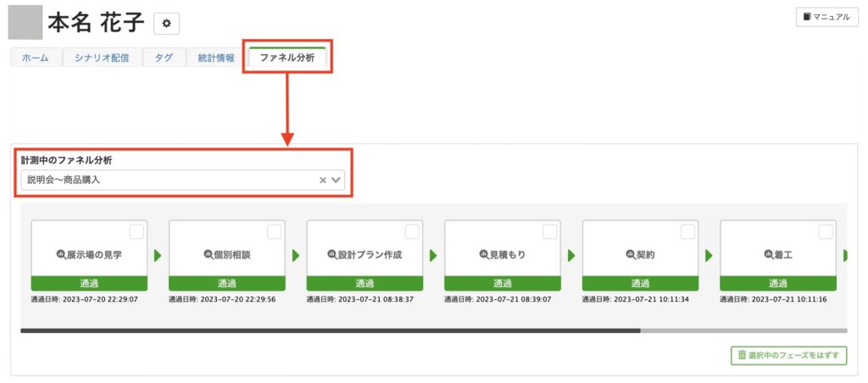Click the horizontal scrollbar under the phases
868x383 pixels.
pos(331,330)
